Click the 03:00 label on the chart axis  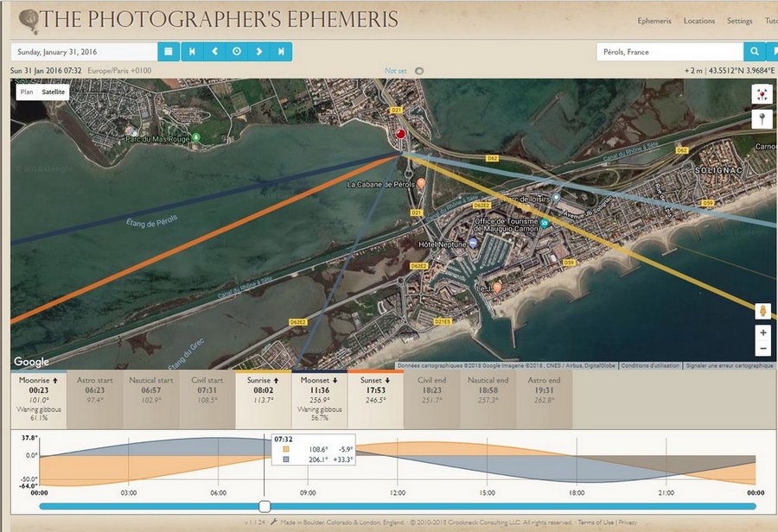click(x=129, y=493)
